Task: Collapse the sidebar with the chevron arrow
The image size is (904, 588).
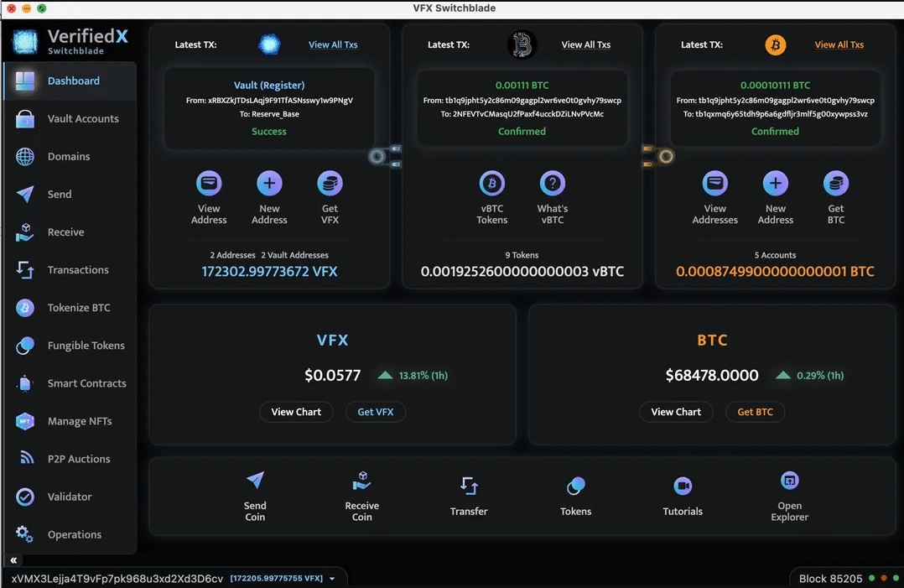Action: tap(12, 559)
